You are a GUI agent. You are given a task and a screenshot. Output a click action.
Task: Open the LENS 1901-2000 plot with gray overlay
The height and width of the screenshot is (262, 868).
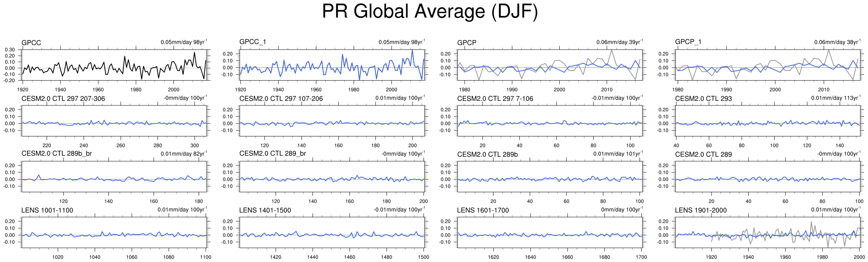768,232
